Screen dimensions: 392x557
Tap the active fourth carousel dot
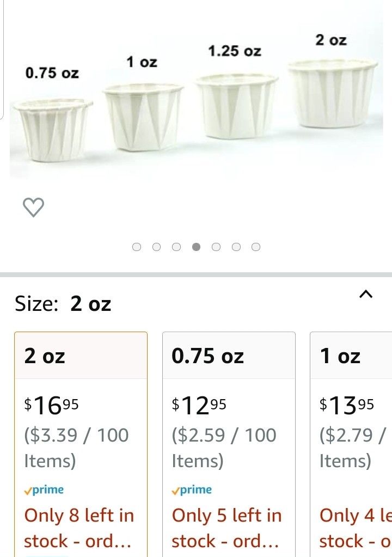(197, 247)
